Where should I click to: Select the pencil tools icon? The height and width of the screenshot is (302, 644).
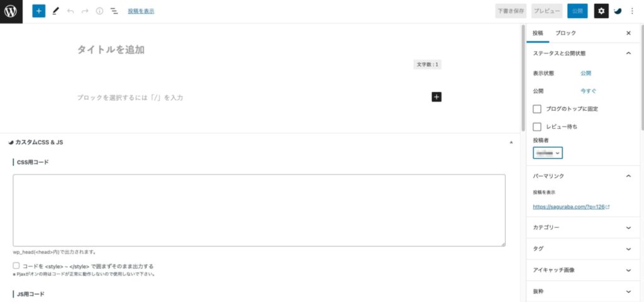click(56, 11)
